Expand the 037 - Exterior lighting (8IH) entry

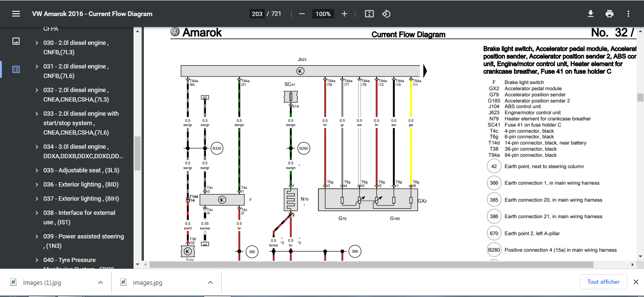coord(37,199)
